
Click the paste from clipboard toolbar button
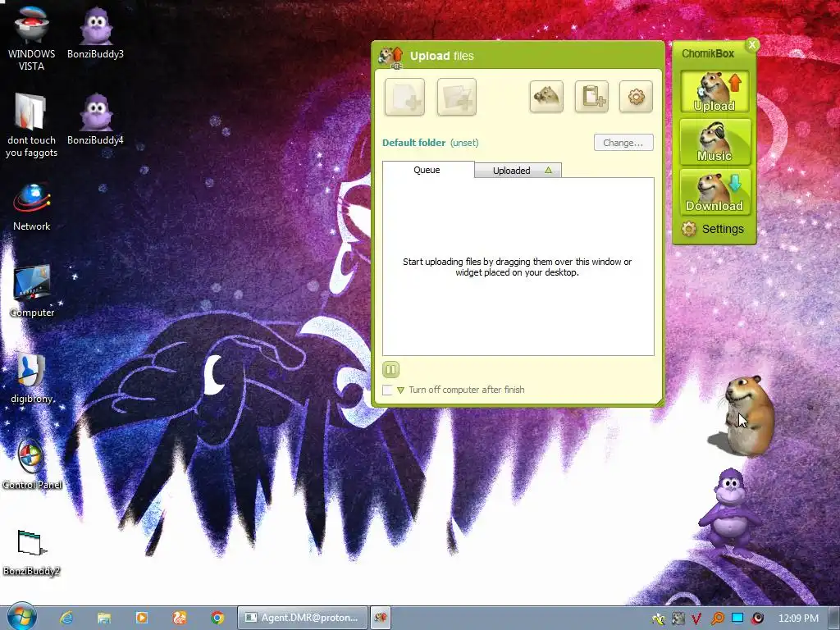[x=591, y=97]
